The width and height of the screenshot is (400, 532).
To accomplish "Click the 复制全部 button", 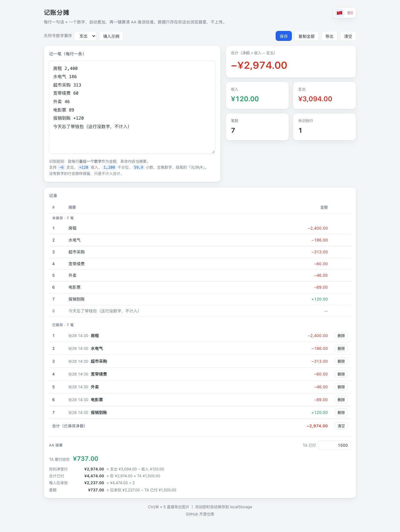I will 307,36.
